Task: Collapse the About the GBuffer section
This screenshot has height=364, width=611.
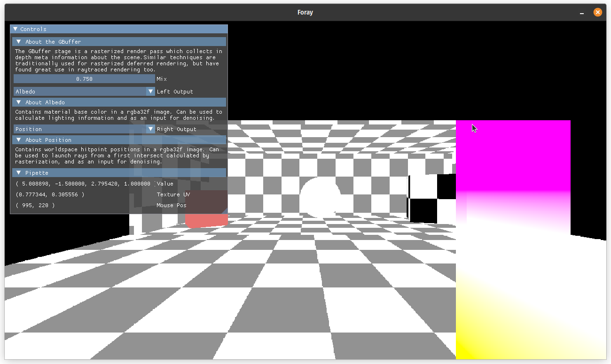Action: 119,42
